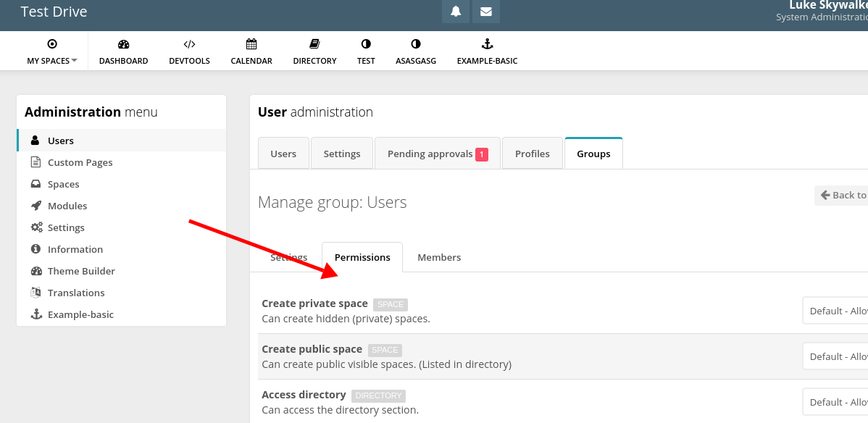Open the Devtools module icon
The width and height of the screenshot is (868, 423).
point(189,50)
